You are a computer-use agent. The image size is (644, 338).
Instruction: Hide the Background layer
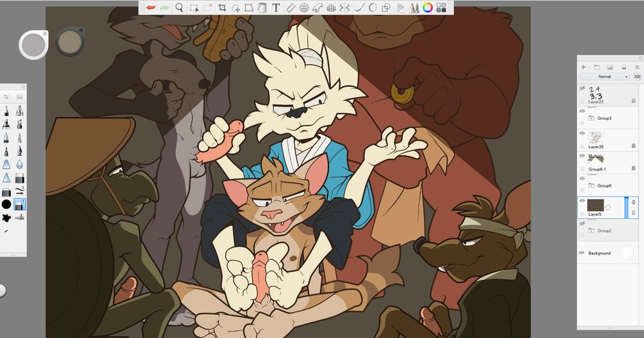coord(582,252)
